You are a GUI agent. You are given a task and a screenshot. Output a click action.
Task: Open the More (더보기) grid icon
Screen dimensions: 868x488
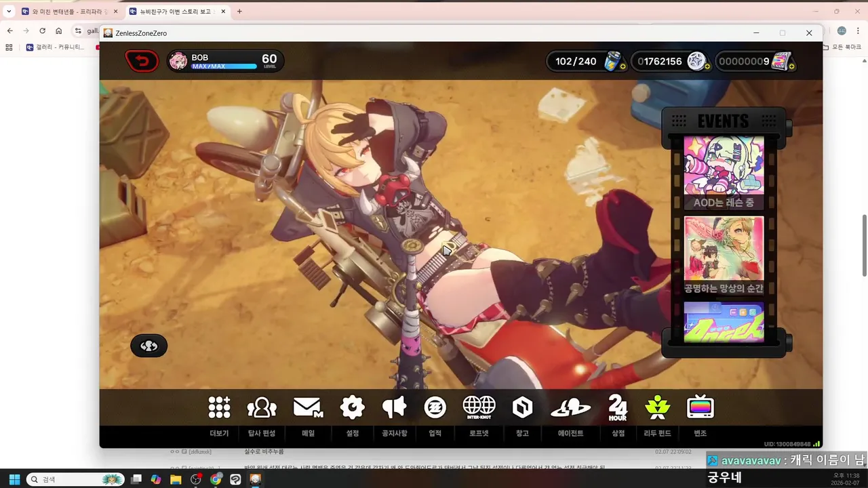(x=219, y=407)
